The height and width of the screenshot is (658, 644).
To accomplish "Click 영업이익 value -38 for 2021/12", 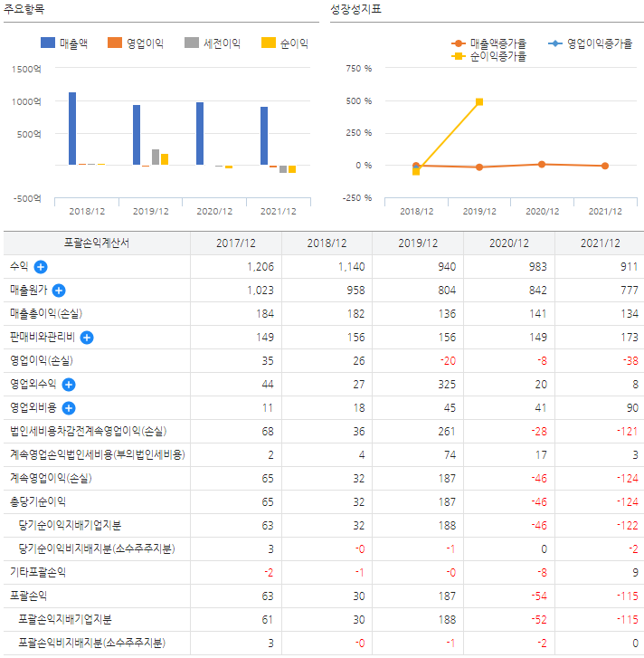I will pos(630,361).
